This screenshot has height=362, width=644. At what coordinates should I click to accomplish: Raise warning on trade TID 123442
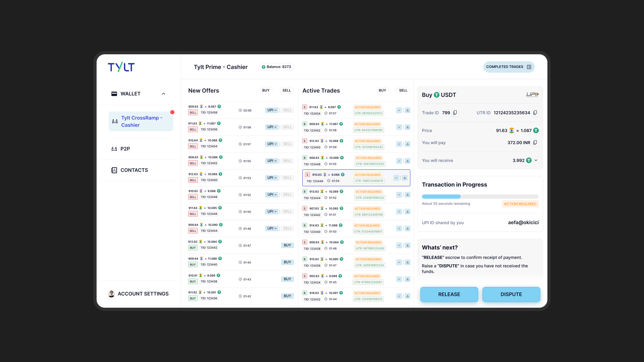coord(408,212)
